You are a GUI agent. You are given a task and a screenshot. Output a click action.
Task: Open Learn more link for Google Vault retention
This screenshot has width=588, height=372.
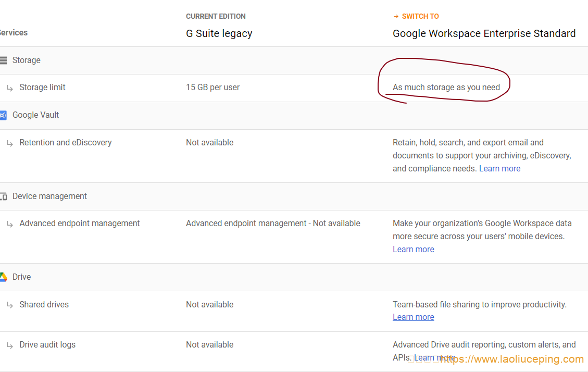click(x=499, y=169)
